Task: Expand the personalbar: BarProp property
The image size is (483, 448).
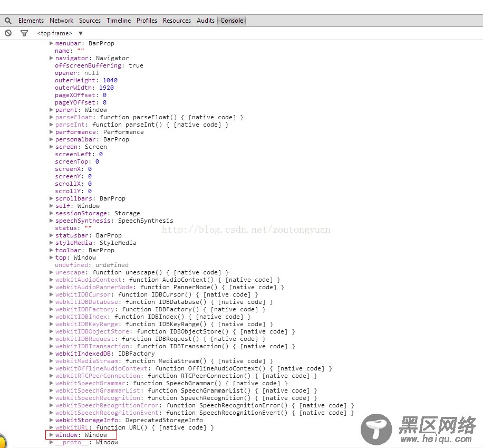Action: click(x=51, y=139)
